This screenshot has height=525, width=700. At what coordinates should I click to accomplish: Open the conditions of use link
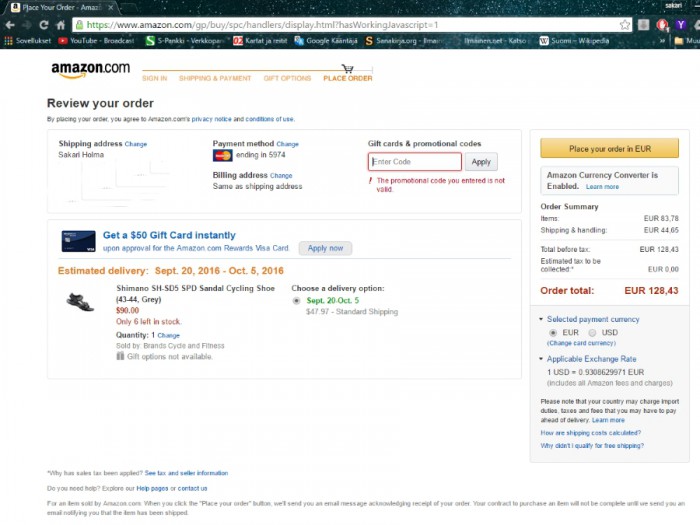pyautogui.click(x=269, y=119)
